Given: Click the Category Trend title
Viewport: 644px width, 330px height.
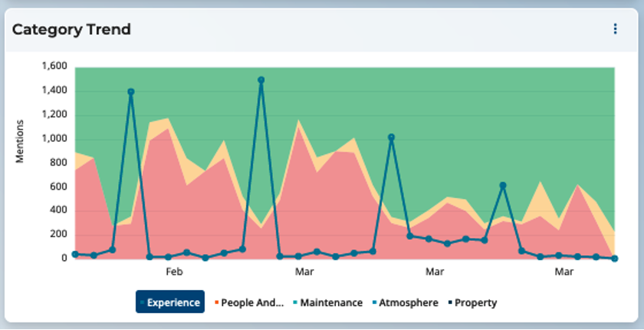Looking at the screenshot, I should coord(71,30).
